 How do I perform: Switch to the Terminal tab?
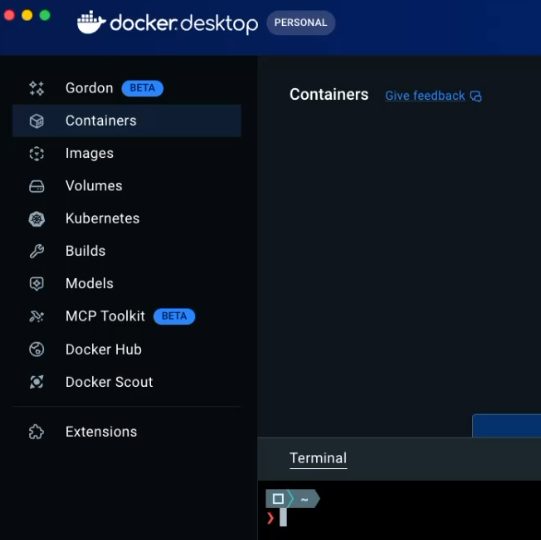pos(318,459)
